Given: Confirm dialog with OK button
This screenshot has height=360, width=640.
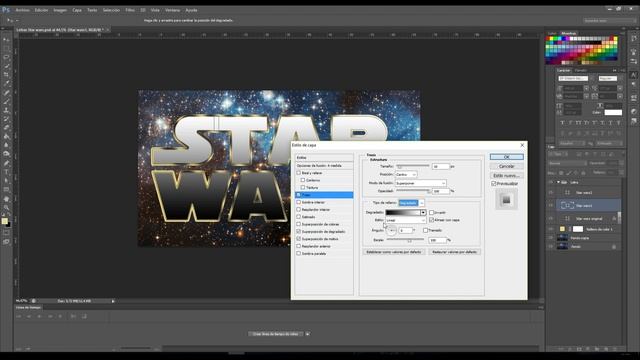Looking at the screenshot, I should click(507, 157).
